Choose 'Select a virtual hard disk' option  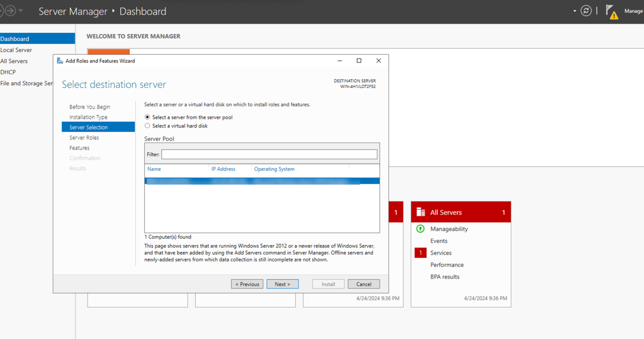[x=147, y=125]
